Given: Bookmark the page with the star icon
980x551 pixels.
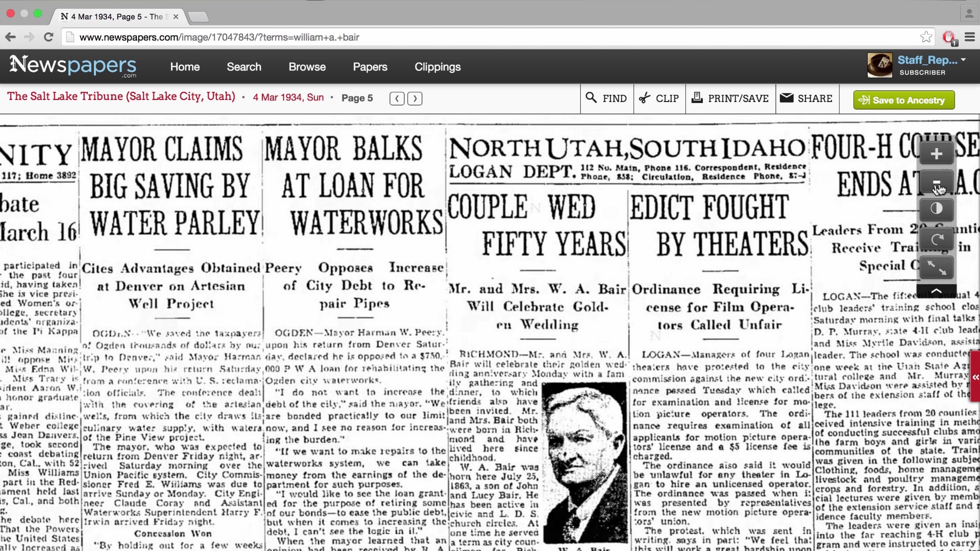Looking at the screenshot, I should [x=925, y=37].
